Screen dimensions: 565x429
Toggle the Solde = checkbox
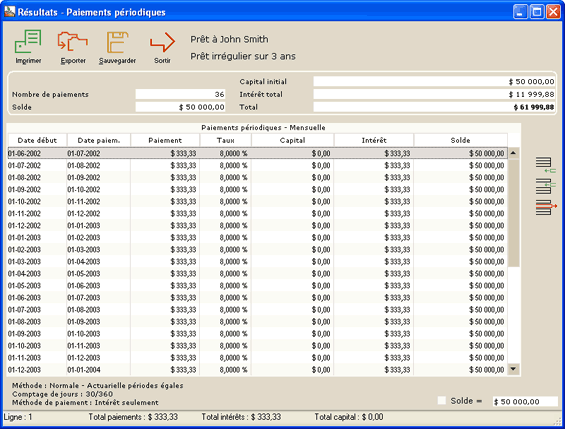441,401
